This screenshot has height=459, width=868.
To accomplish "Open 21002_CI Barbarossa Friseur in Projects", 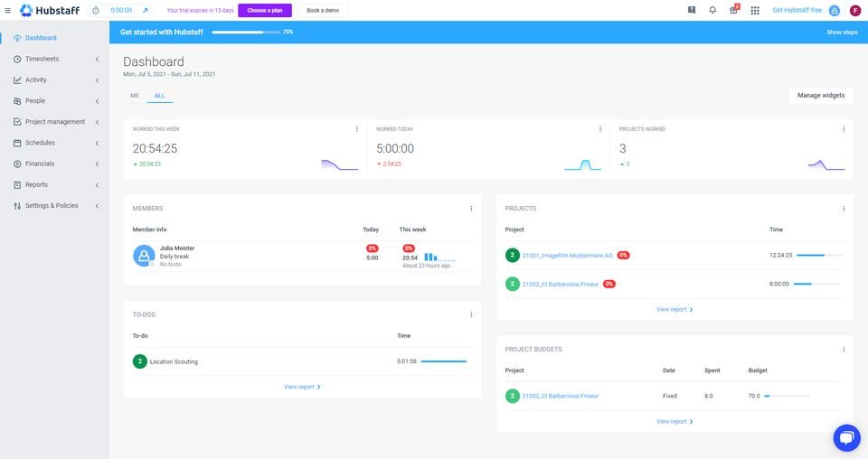I will click(561, 285).
